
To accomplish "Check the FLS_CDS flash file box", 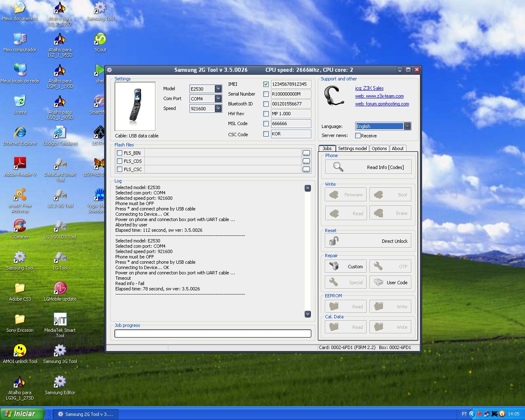I will [x=119, y=161].
